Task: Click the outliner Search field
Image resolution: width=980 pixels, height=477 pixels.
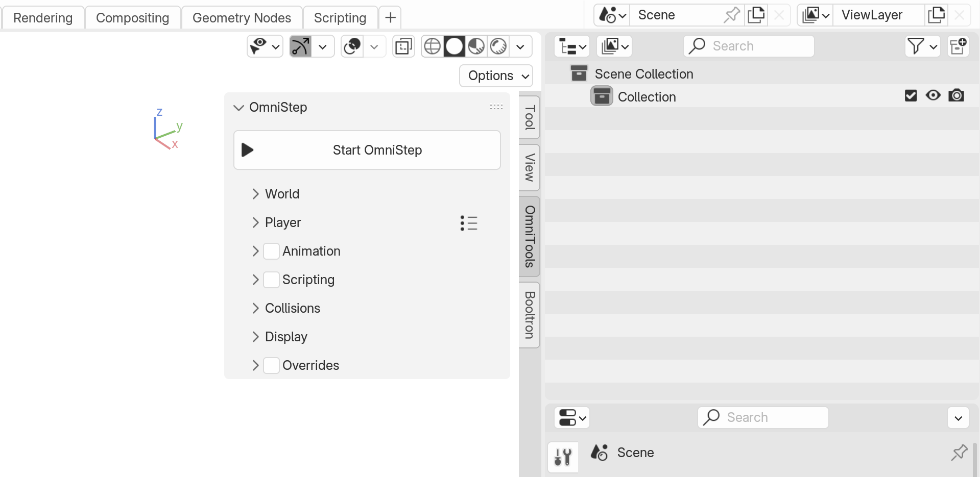Action: [749, 46]
